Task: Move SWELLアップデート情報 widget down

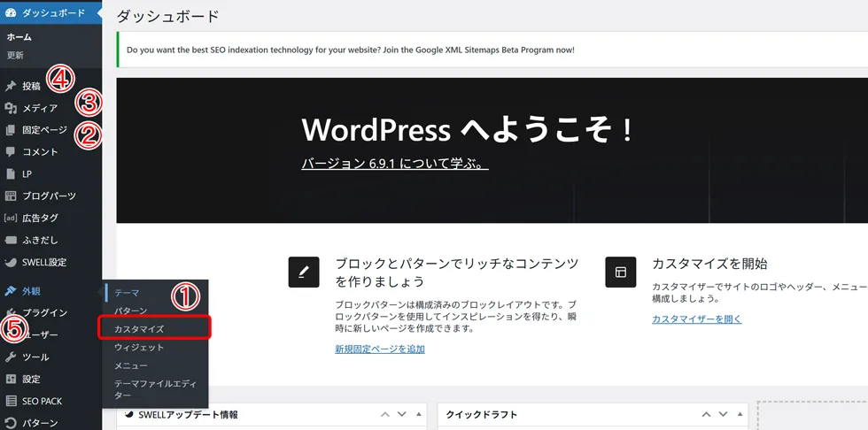Action: (x=402, y=415)
